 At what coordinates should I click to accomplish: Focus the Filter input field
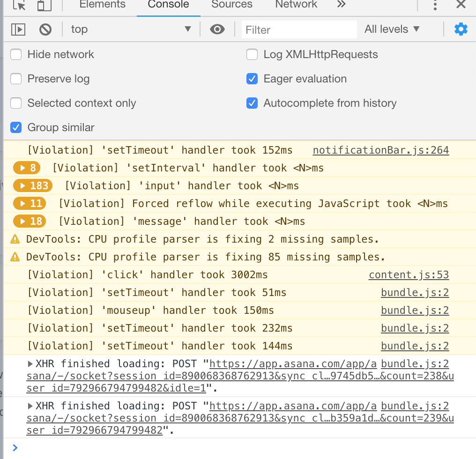click(299, 30)
